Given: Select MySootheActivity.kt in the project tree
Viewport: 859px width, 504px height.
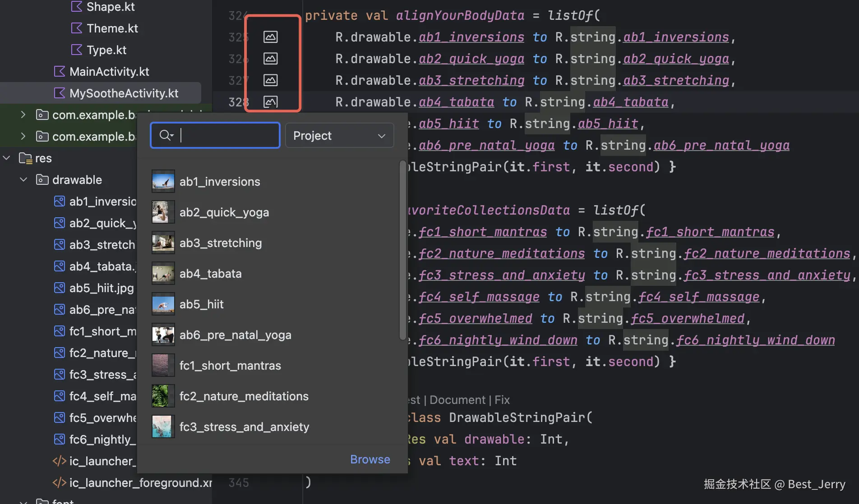Looking at the screenshot, I should click(x=124, y=93).
